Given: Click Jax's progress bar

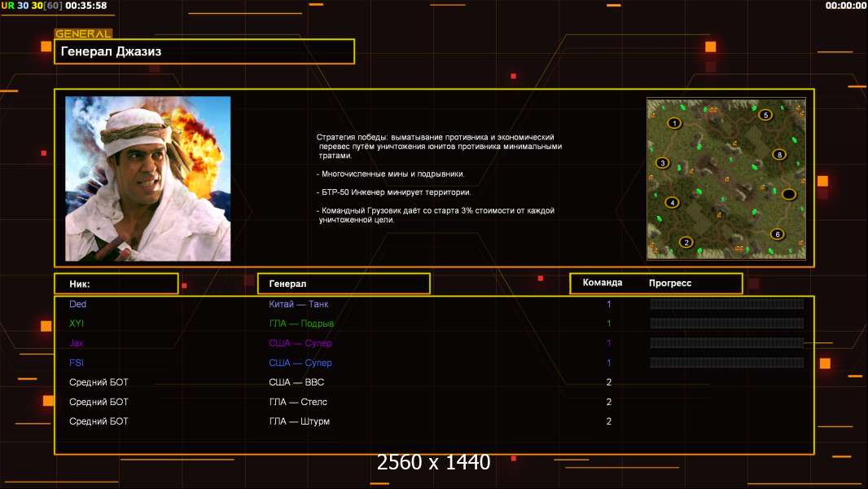Looking at the screenshot, I should [x=726, y=343].
